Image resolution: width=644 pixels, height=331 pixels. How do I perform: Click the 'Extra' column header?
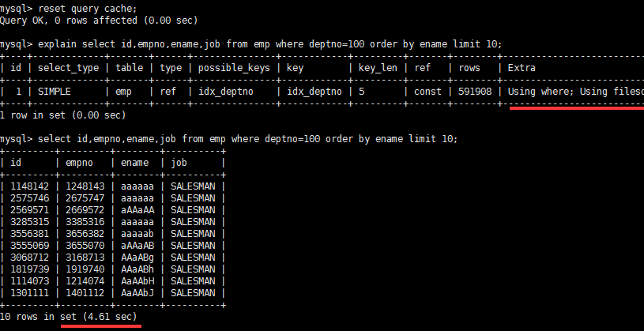click(522, 68)
